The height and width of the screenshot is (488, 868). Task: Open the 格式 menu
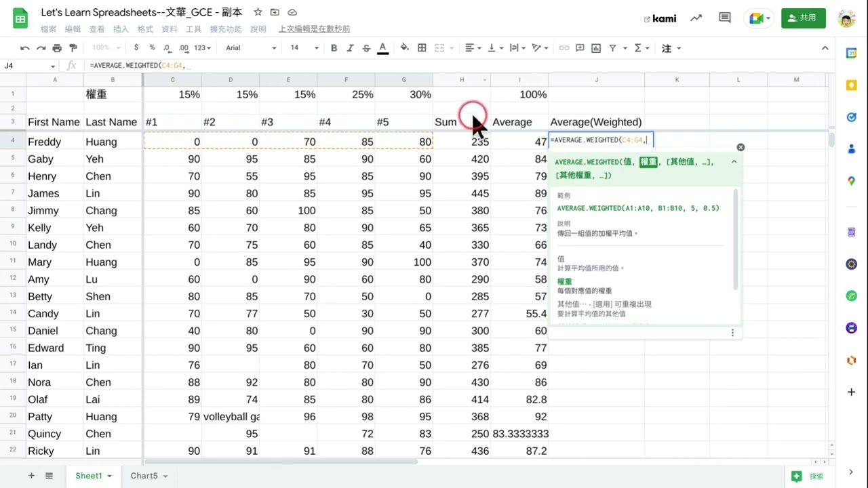[145, 29]
